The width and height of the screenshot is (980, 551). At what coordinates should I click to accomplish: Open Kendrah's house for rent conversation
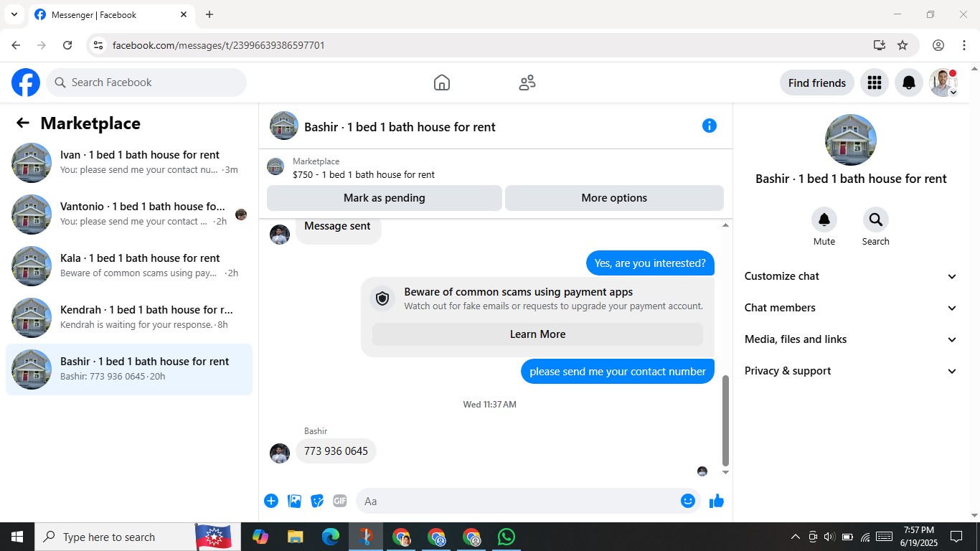[x=129, y=318]
